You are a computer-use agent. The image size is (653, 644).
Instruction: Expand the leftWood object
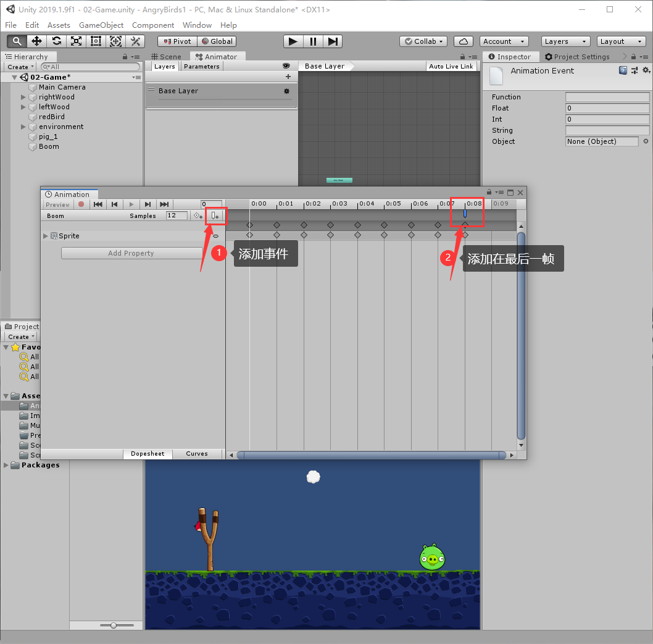click(23, 107)
